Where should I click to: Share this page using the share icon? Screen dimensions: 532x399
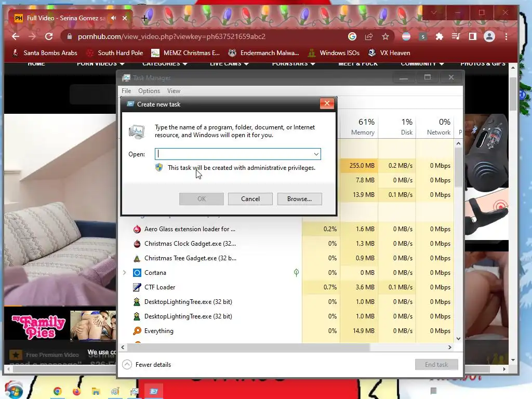click(x=369, y=37)
